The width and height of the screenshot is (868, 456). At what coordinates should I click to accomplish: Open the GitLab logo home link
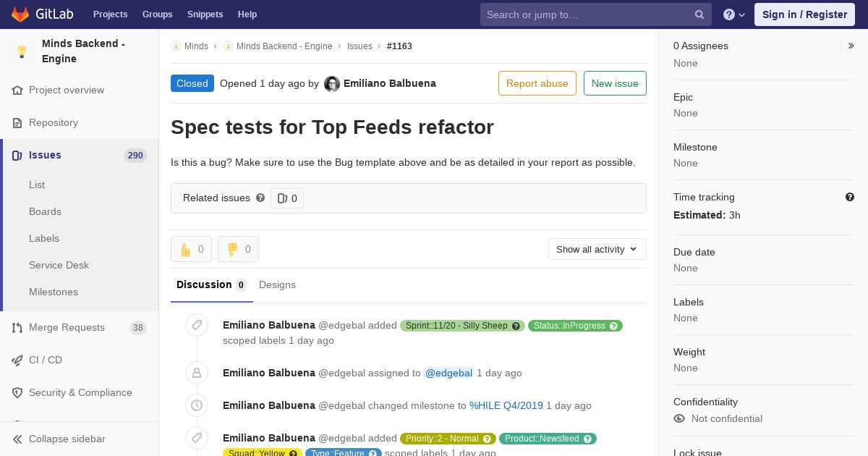pyautogui.click(x=44, y=14)
